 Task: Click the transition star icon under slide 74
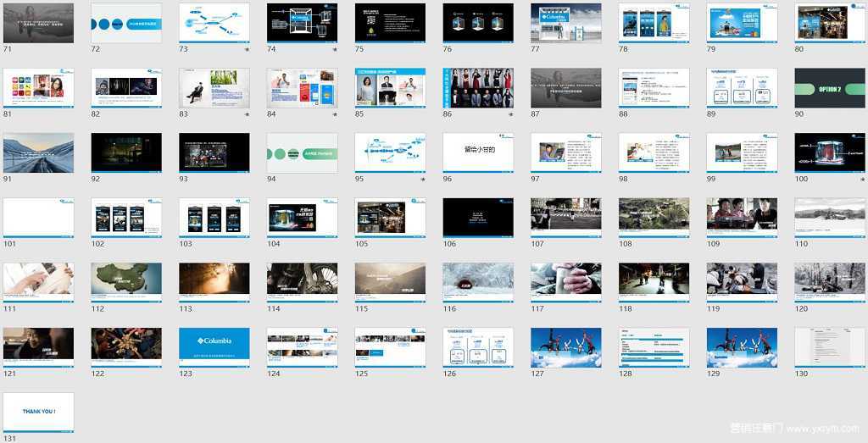pyautogui.click(x=335, y=50)
